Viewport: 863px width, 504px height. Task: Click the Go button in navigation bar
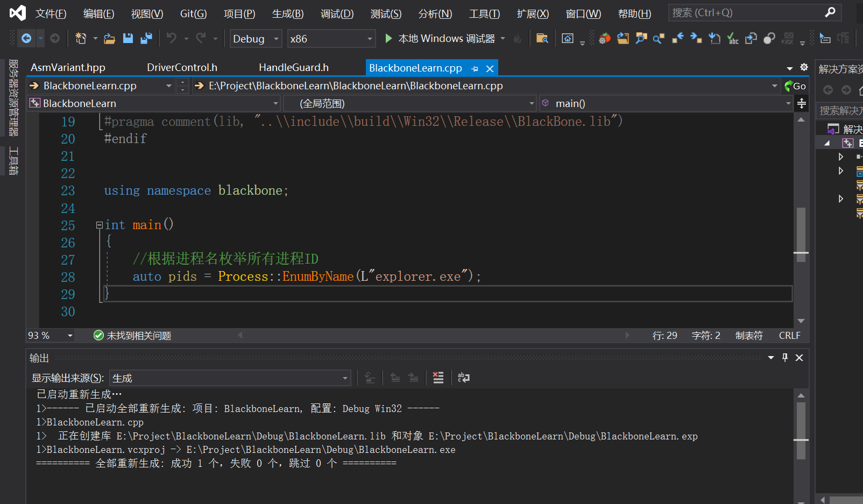[795, 86]
